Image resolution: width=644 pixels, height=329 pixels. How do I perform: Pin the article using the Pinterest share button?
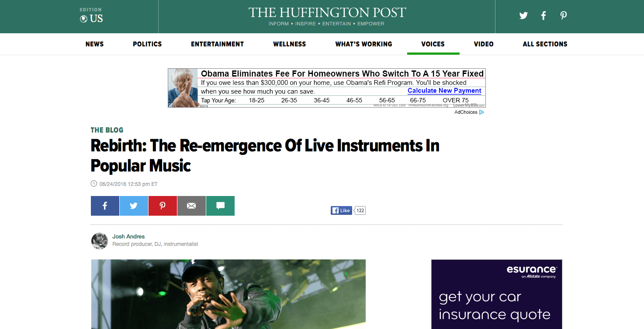163,206
